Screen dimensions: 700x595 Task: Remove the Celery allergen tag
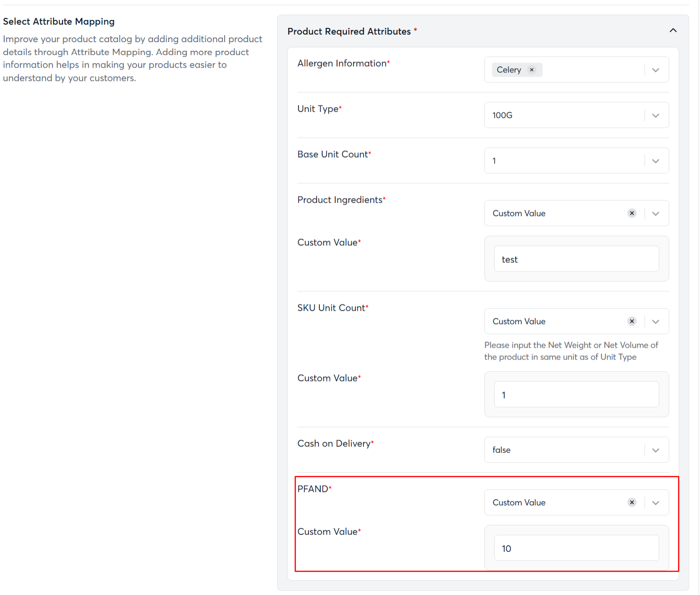click(x=532, y=70)
